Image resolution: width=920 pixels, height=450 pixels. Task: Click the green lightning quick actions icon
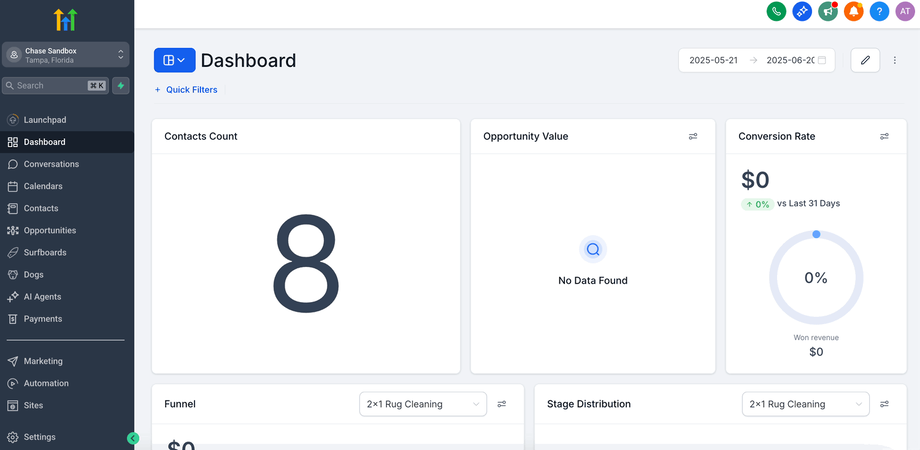[121, 86]
